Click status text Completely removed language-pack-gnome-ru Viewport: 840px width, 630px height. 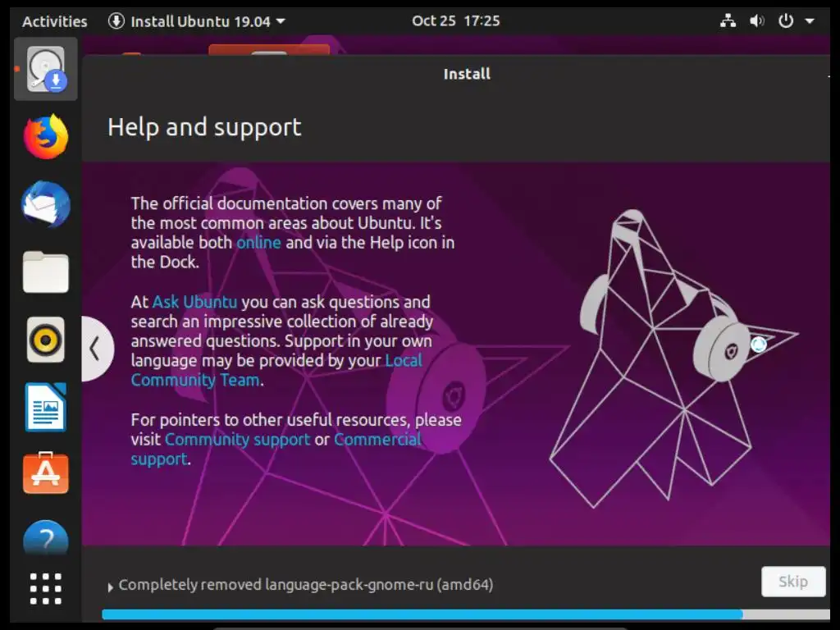tap(305, 584)
